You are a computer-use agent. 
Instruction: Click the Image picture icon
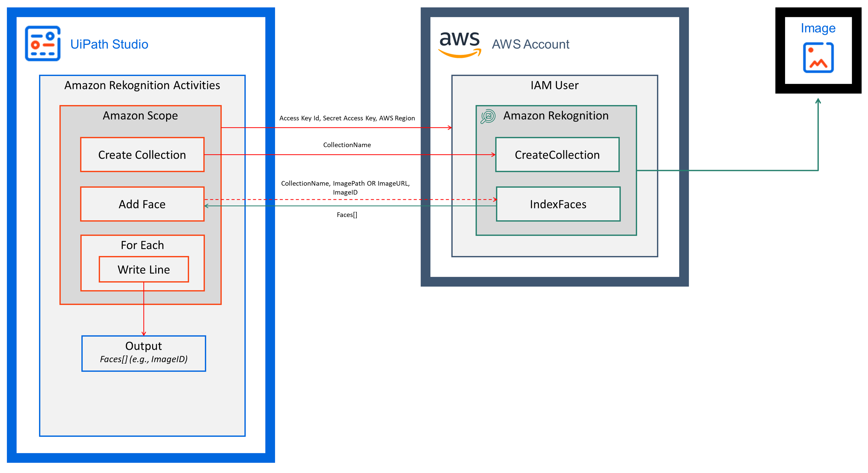818,57
